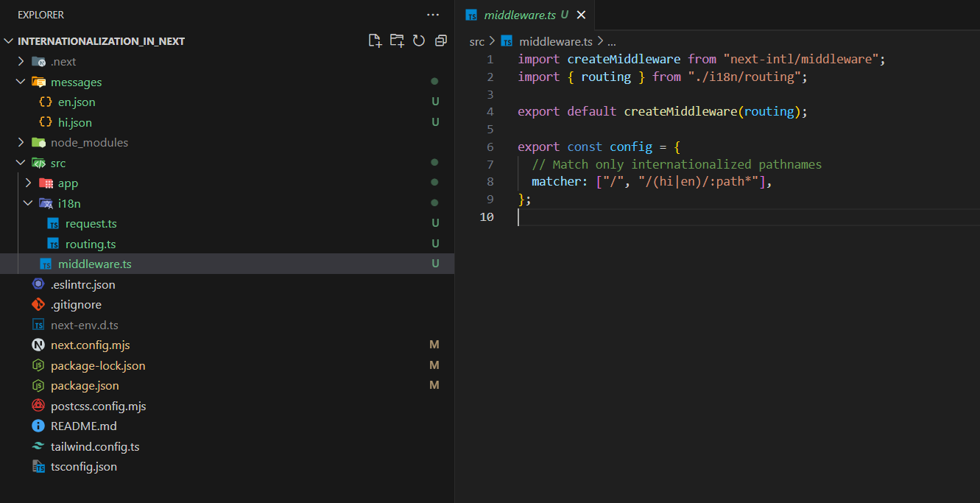980x503 pixels.
Task: Click the src segment in the breadcrumb
Action: (x=477, y=42)
